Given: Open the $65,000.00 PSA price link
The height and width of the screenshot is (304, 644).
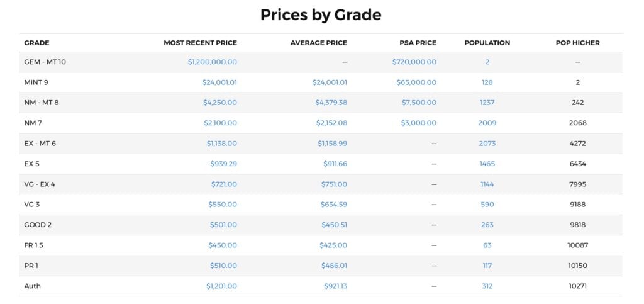Looking at the screenshot, I should coord(416,82).
